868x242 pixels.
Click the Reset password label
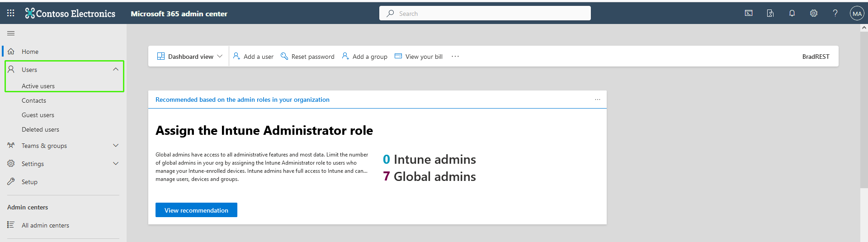click(x=313, y=57)
